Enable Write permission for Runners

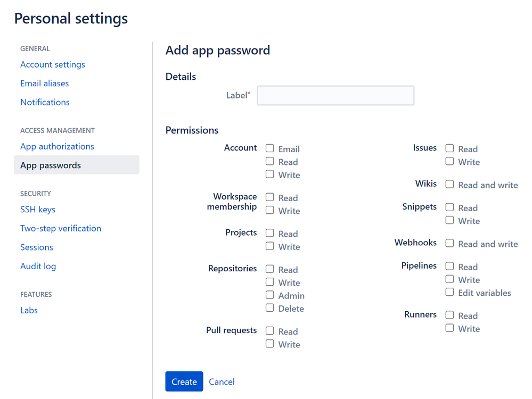(449, 328)
